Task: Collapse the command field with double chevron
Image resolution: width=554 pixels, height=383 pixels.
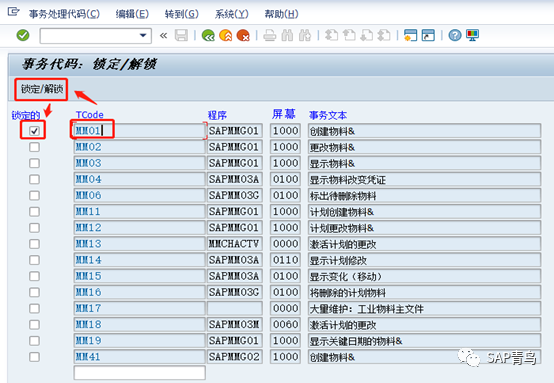Action: pos(163,35)
